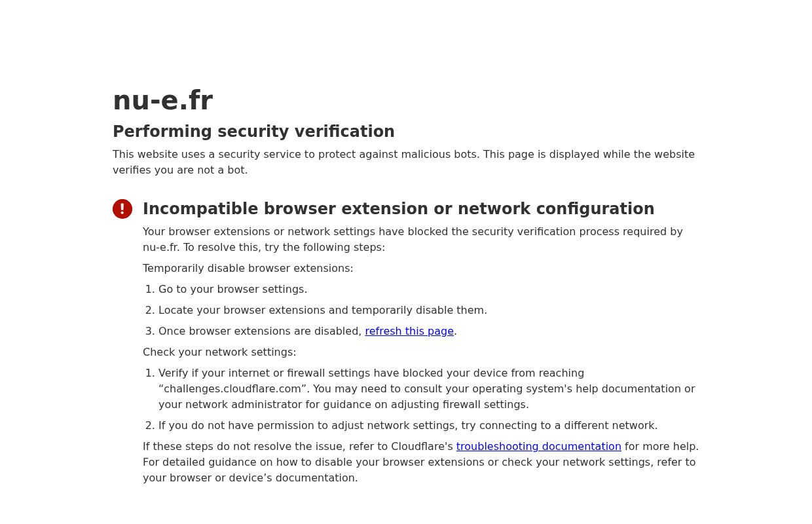Click the "Locate your browser extensions" step

(x=322, y=310)
